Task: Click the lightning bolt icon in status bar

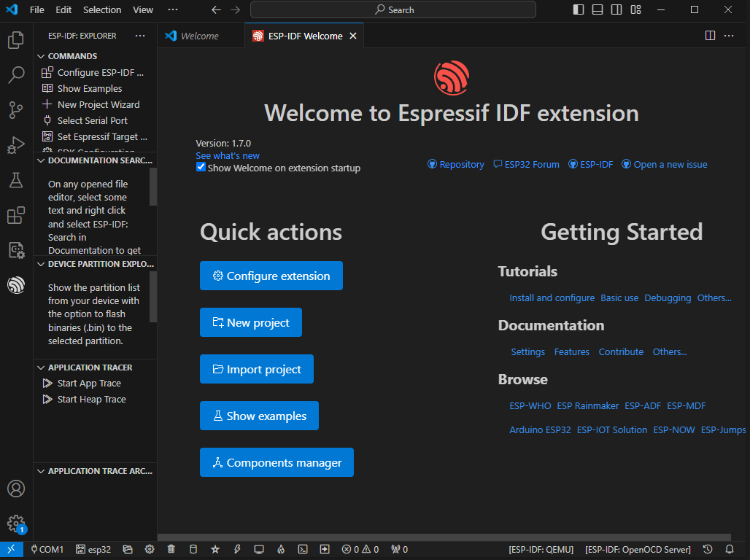Action: (237, 549)
